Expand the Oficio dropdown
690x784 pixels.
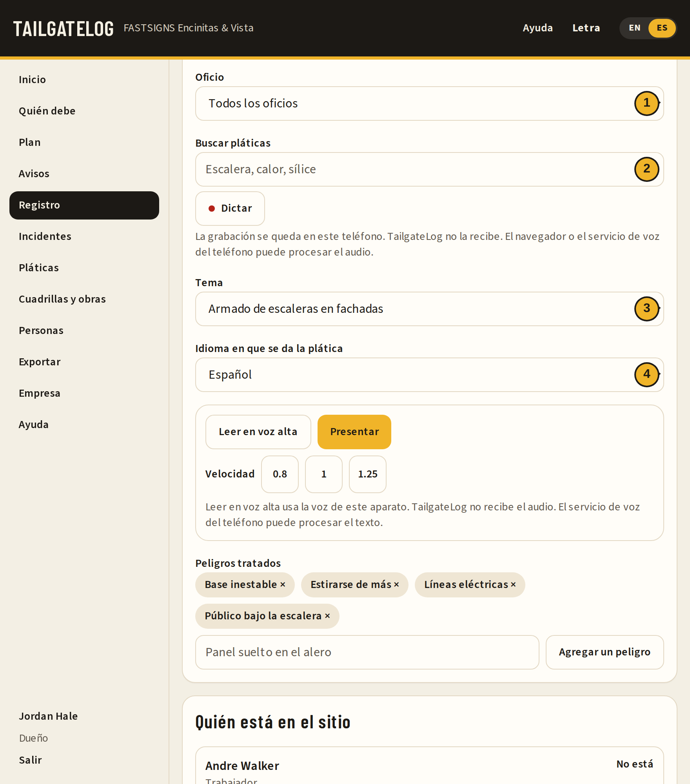tap(429, 103)
